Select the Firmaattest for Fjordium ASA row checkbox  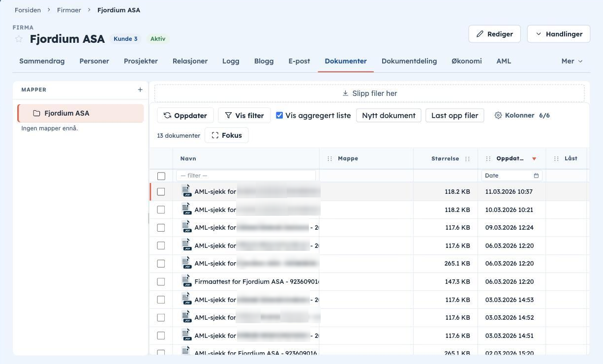[161, 282]
